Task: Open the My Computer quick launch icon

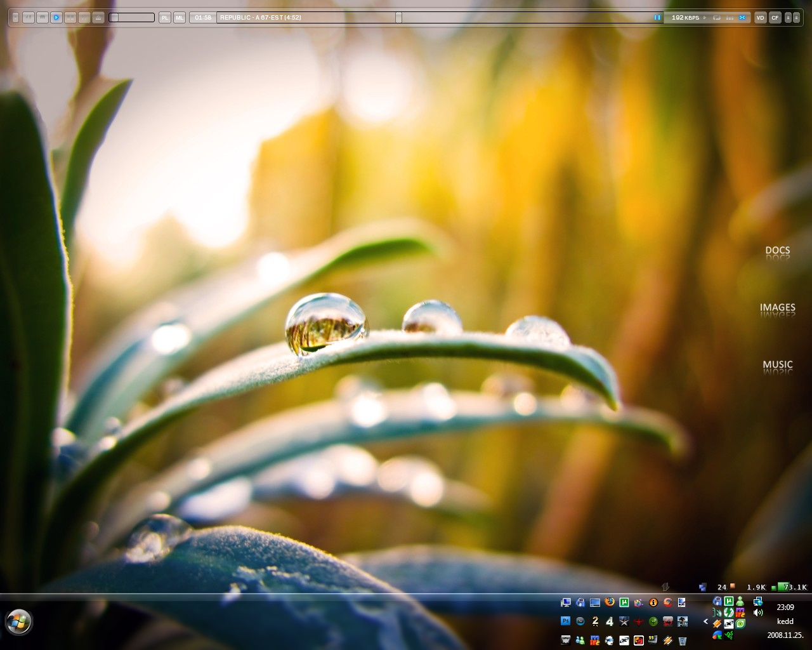Action: tap(566, 602)
